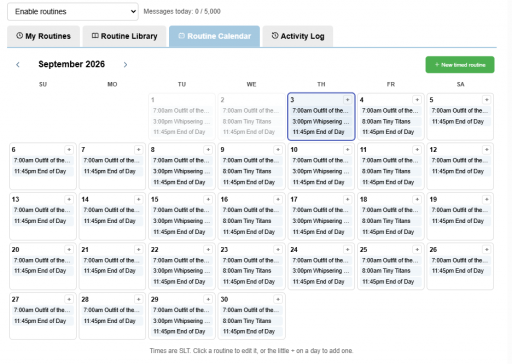Click the plus icon on day 12

tap(487, 150)
